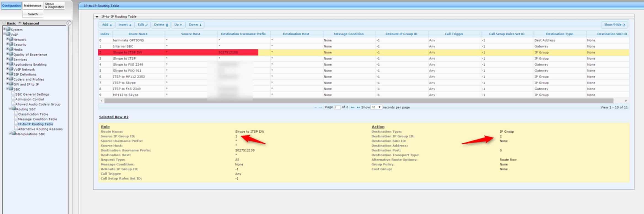Go to previous page arrow
The image size is (644, 214).
click(320, 107)
